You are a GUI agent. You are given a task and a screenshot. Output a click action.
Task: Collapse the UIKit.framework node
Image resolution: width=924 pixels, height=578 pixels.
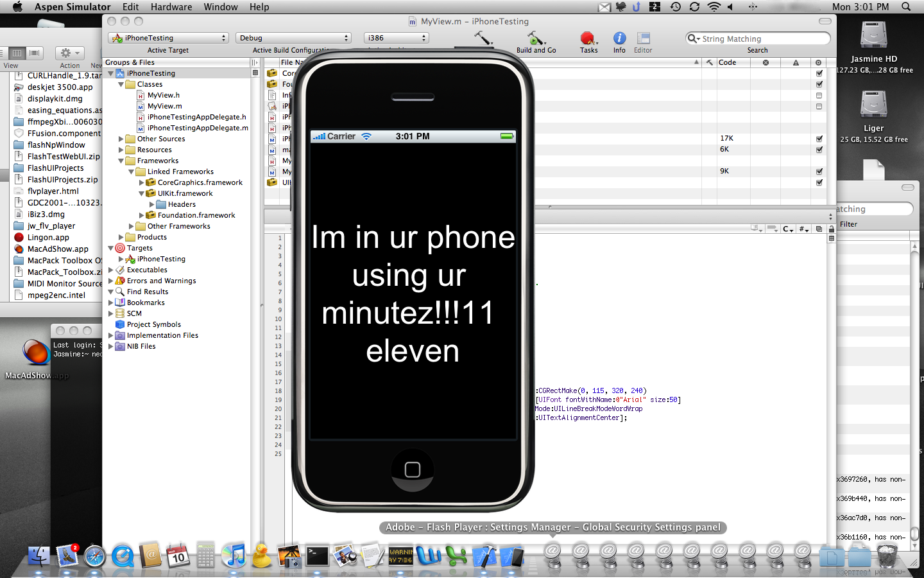pos(141,193)
